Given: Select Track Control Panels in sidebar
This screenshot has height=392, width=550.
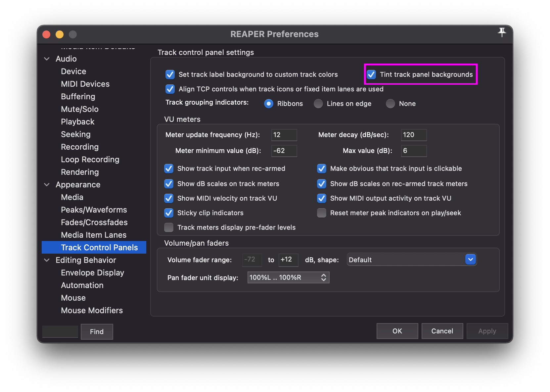Looking at the screenshot, I should tap(94, 247).
